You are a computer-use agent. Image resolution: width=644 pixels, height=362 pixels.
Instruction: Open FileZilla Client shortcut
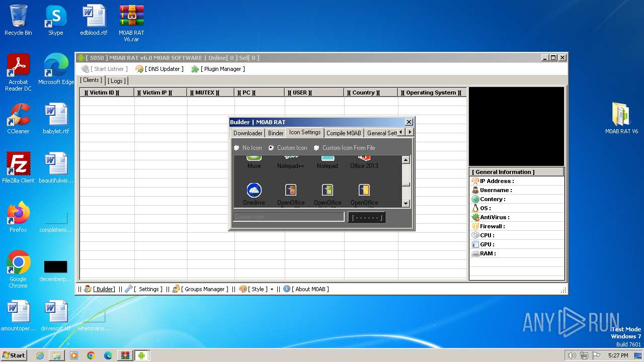18,168
